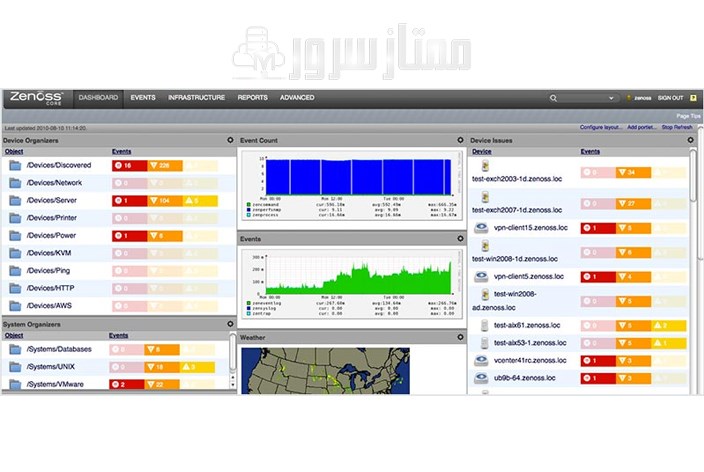
Task: Open System Organizers portlet settings gear
Action: click(230, 324)
